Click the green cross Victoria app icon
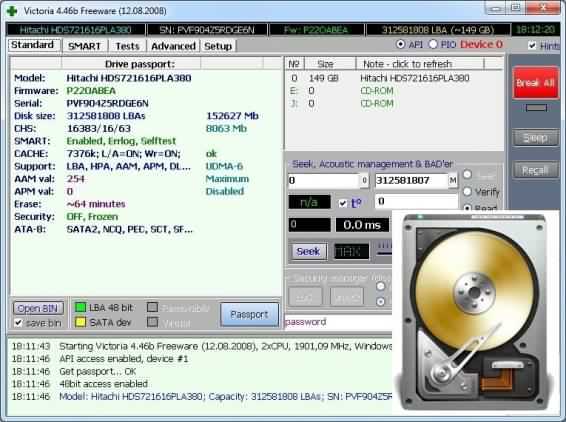The width and height of the screenshot is (566, 422). 12,11
